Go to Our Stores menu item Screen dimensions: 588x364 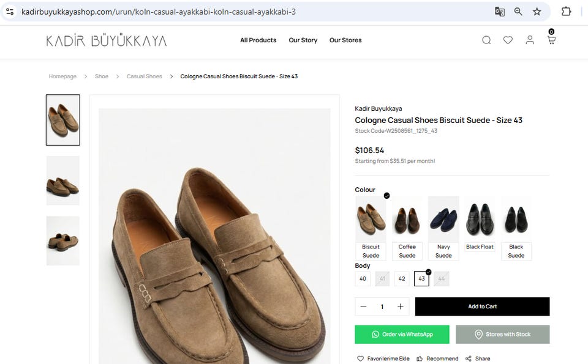(x=345, y=40)
